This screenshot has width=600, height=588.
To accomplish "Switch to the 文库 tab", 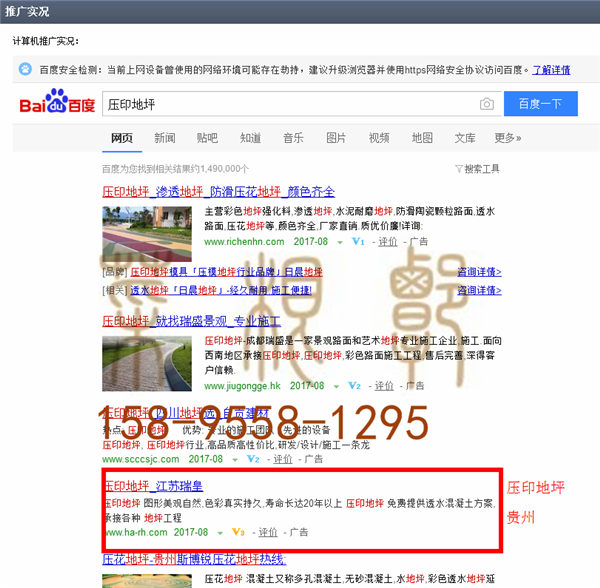I will (465, 138).
